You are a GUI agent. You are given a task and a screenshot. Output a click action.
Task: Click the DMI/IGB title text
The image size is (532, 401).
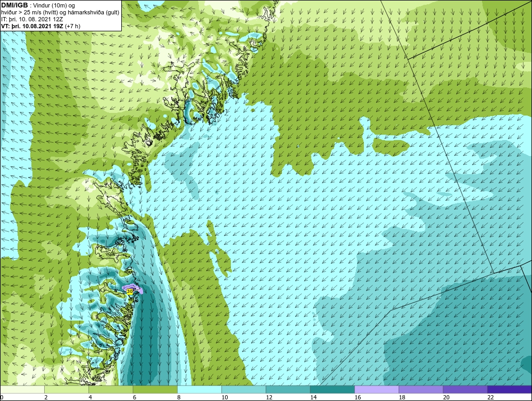(14, 5)
